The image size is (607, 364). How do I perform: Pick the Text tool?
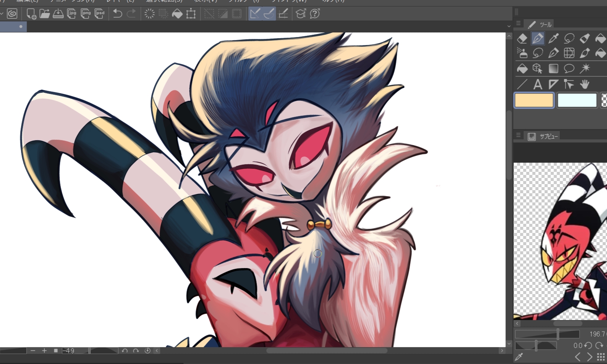pos(537,84)
